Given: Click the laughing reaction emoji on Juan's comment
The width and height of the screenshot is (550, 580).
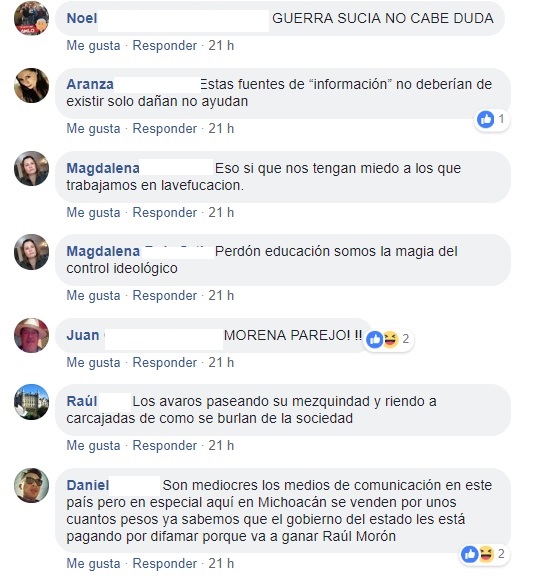Looking at the screenshot, I should click(390, 339).
